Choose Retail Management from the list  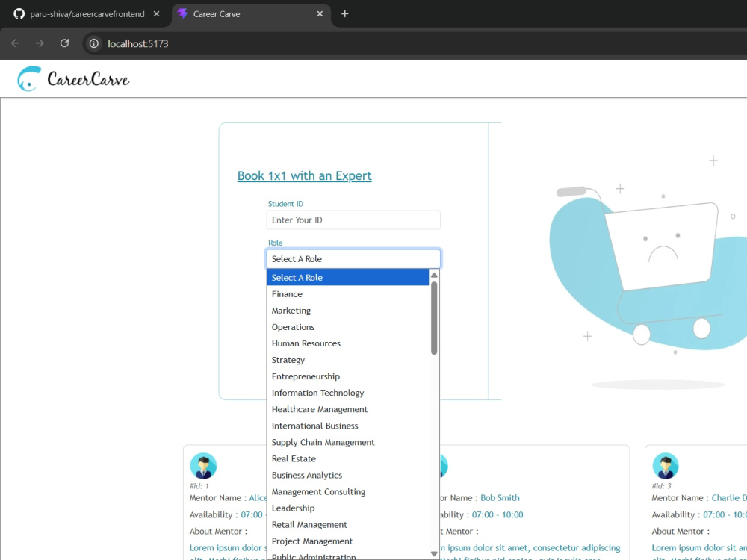click(x=348, y=525)
